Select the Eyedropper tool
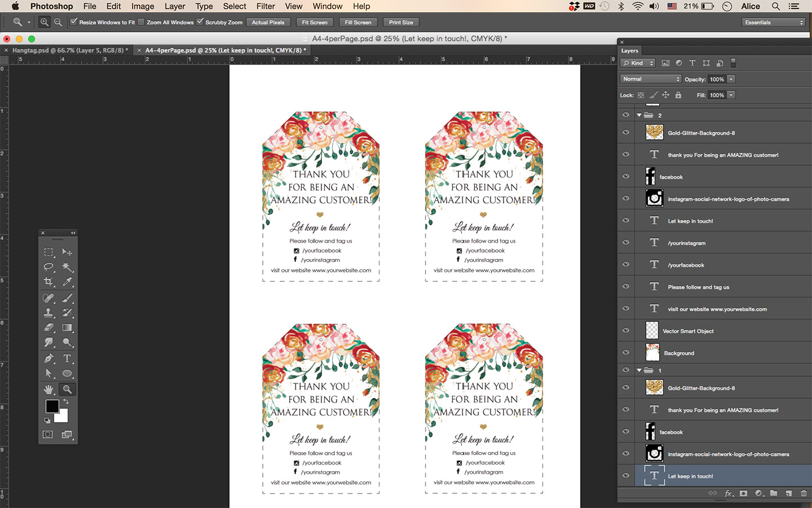The image size is (812, 508). pos(67,281)
